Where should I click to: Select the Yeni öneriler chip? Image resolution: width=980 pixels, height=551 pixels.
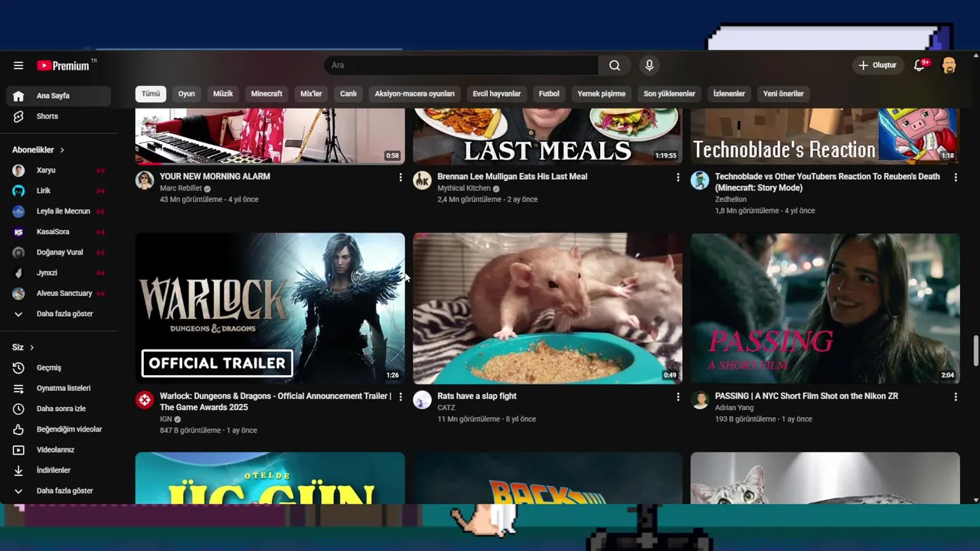pos(783,93)
